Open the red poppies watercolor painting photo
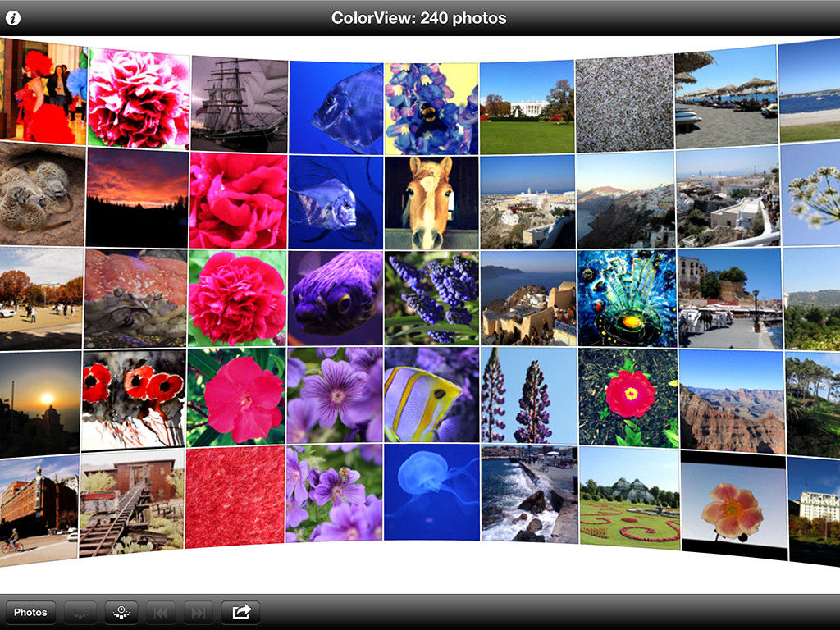The image size is (840, 630). pos(134,400)
